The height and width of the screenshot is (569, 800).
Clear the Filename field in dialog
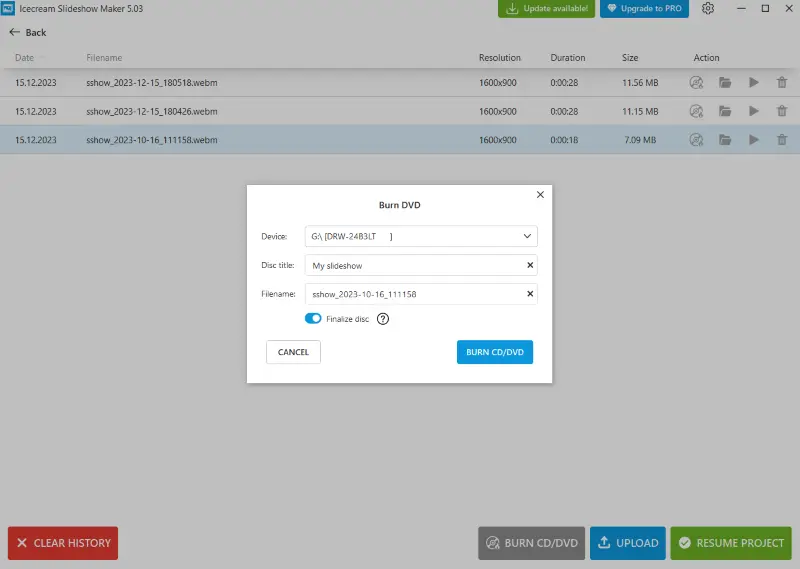530,293
